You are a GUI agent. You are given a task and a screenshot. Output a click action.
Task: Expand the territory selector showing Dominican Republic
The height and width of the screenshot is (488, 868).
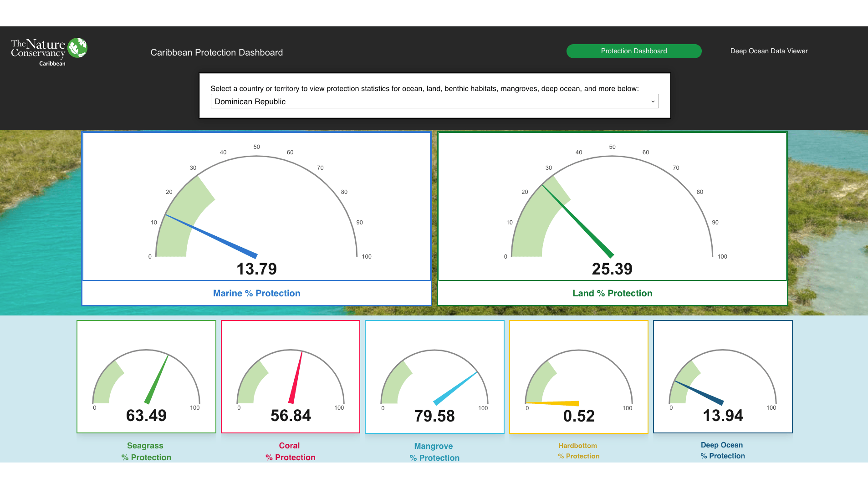point(434,101)
